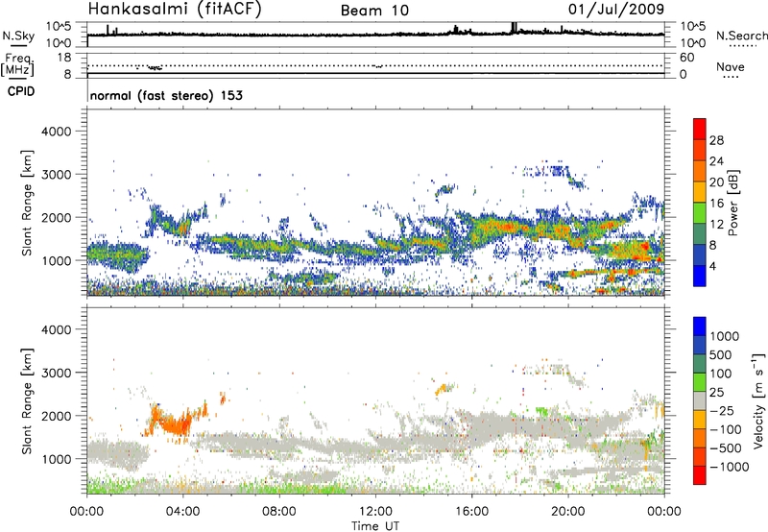The width and height of the screenshot is (768, 532).
Task: Click the 04:00 time axis label
Action: coord(182,512)
